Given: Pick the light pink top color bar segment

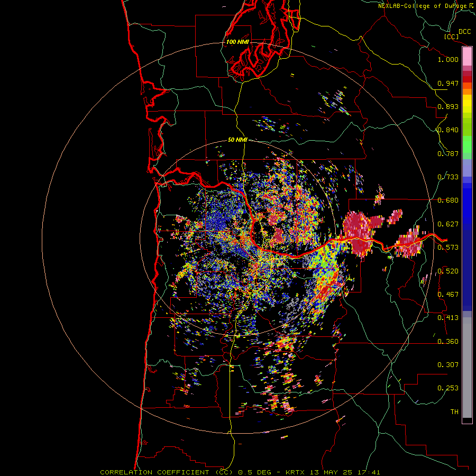Looking at the screenshot, I should point(467,57).
